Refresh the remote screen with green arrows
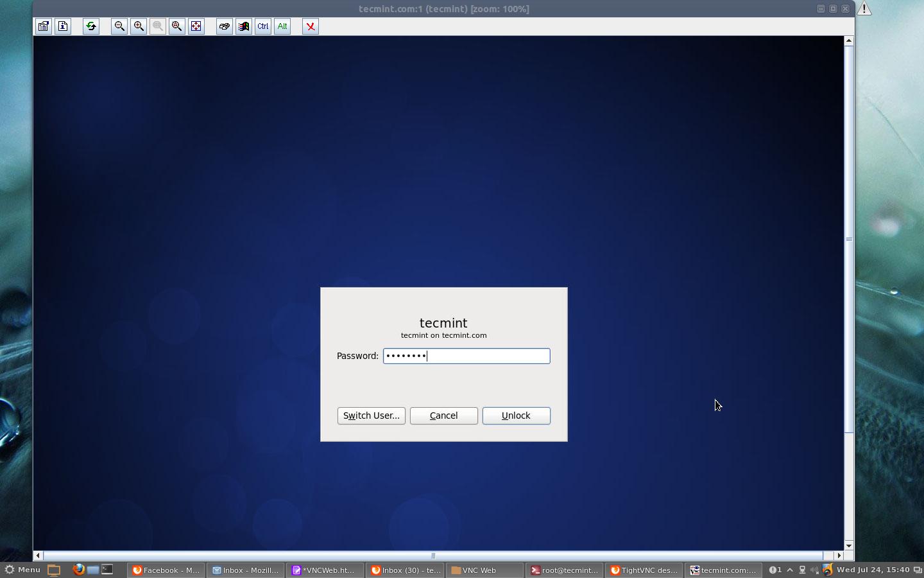This screenshot has height=578, width=924. coord(91,26)
